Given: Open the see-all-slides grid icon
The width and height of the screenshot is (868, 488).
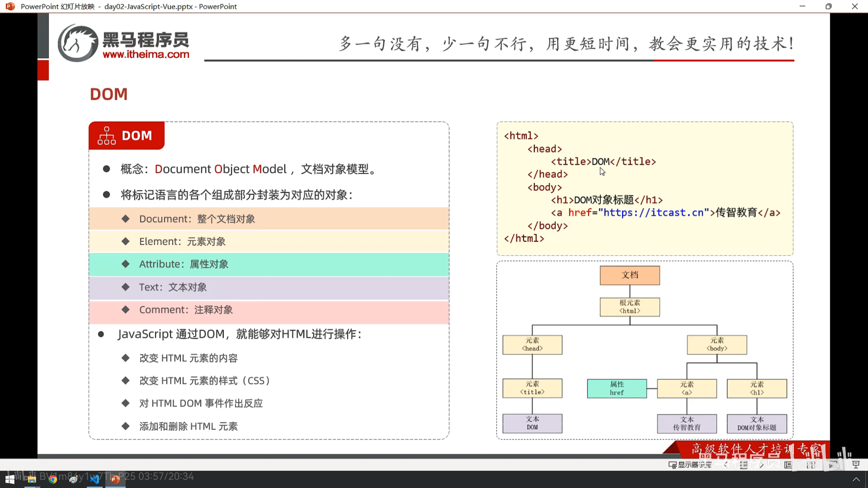Looking at the screenshot, I should [743, 465].
